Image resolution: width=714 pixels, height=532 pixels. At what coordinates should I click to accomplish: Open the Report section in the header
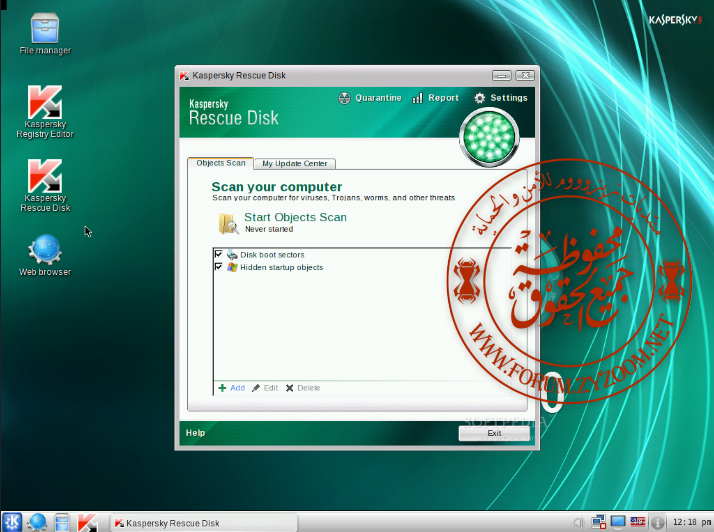pyautogui.click(x=435, y=98)
